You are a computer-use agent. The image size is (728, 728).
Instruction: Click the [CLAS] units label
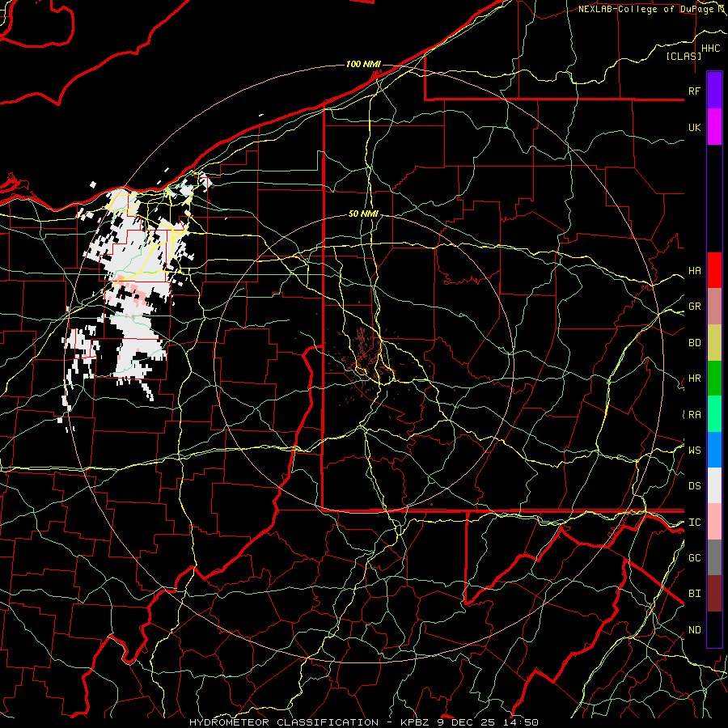pyautogui.click(x=684, y=56)
